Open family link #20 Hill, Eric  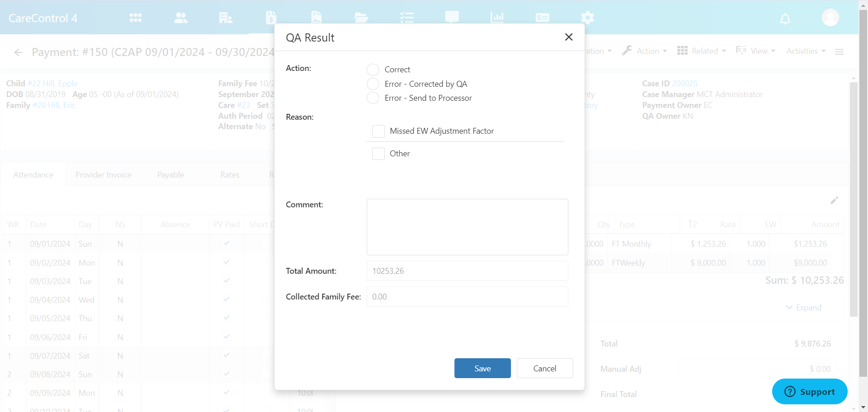(54, 105)
